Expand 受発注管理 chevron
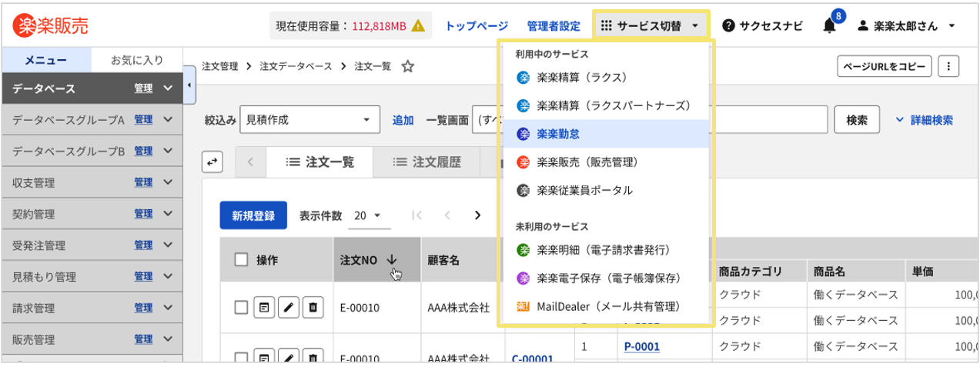This screenshot has height=367, width=980. [x=169, y=245]
